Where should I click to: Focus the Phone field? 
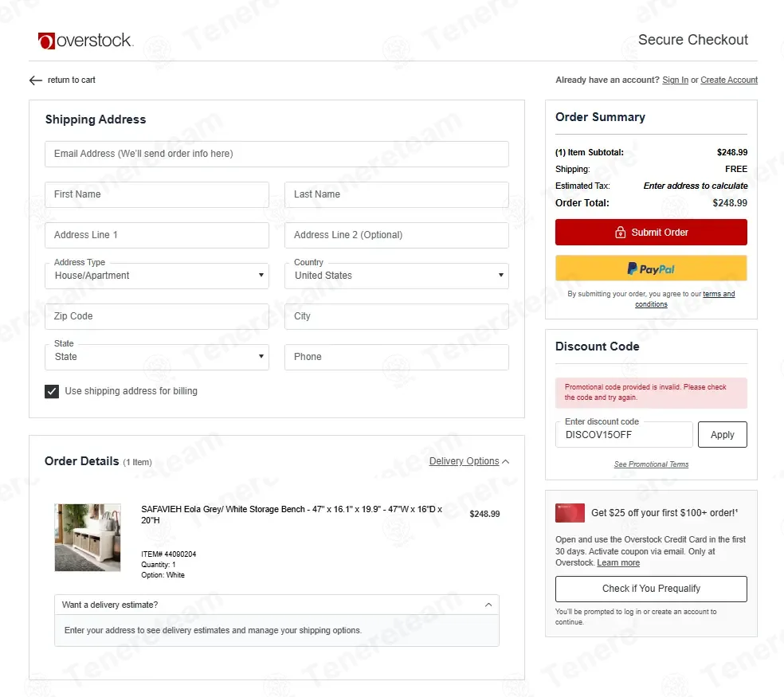tap(397, 357)
